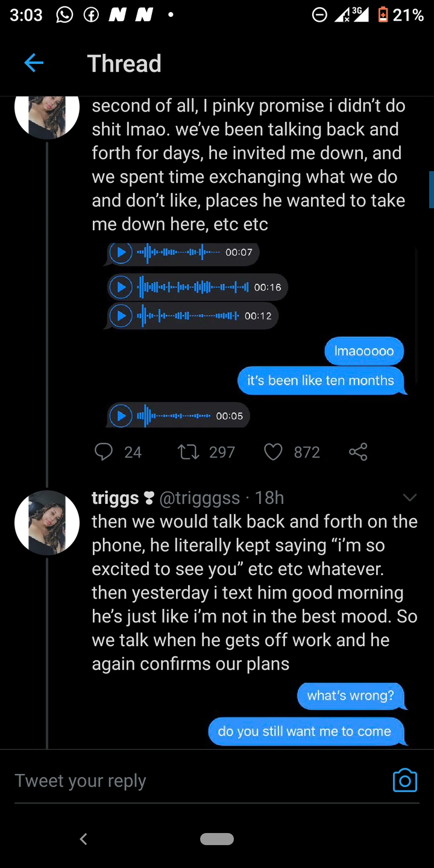The image size is (434, 868).
Task: Open the triggs display name profile link
Action: (x=115, y=498)
